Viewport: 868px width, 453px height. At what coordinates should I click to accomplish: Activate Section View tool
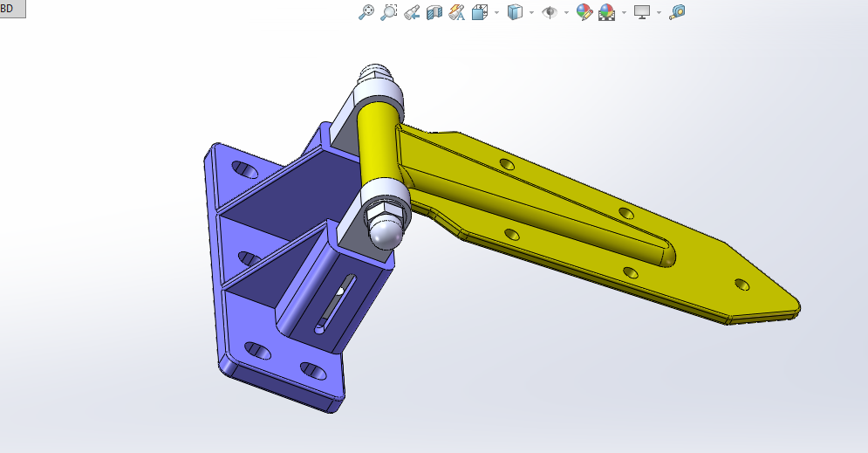[x=434, y=11]
